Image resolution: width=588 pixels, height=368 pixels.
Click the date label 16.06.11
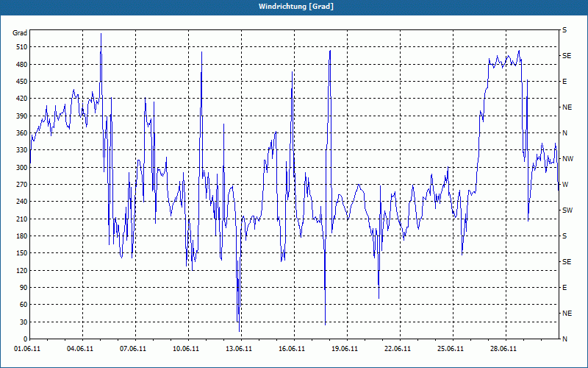(x=291, y=349)
